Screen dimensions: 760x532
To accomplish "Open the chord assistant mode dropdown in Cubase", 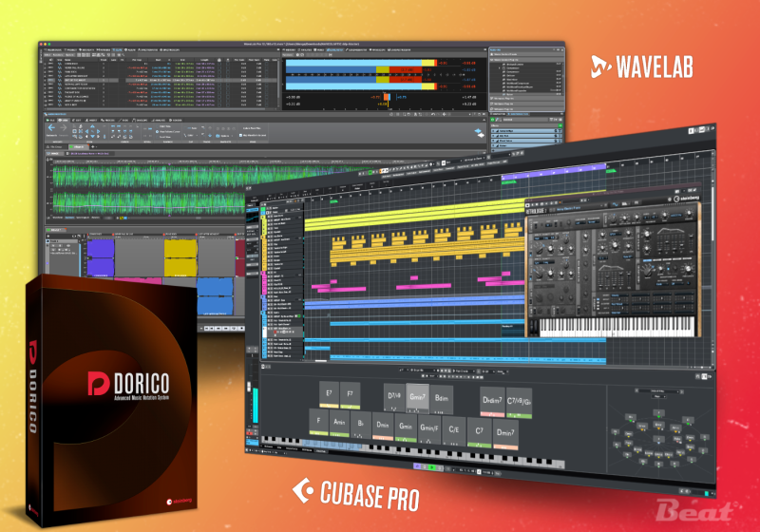I will [x=658, y=391].
